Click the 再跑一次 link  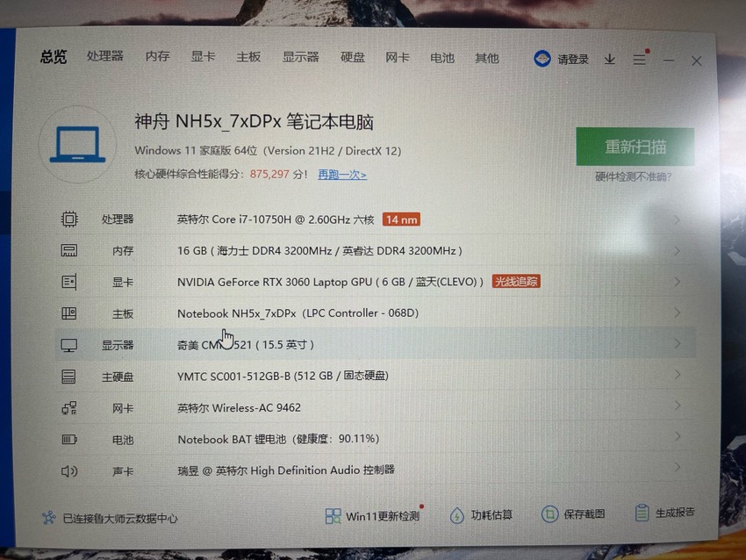click(x=342, y=175)
